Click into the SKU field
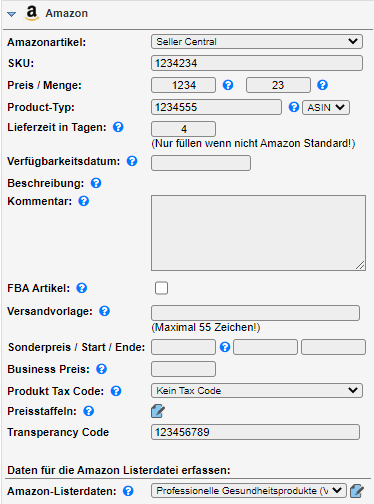This screenshot has height=504, width=374. pyautogui.click(x=257, y=63)
